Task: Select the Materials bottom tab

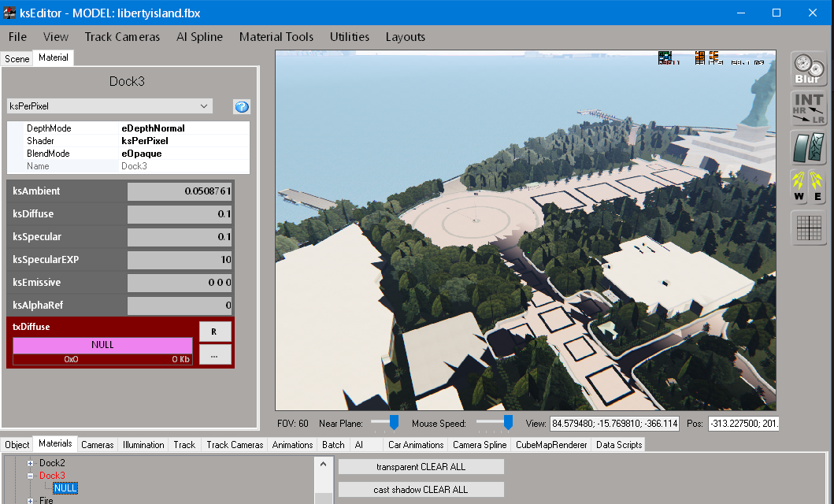Action: tap(55, 444)
